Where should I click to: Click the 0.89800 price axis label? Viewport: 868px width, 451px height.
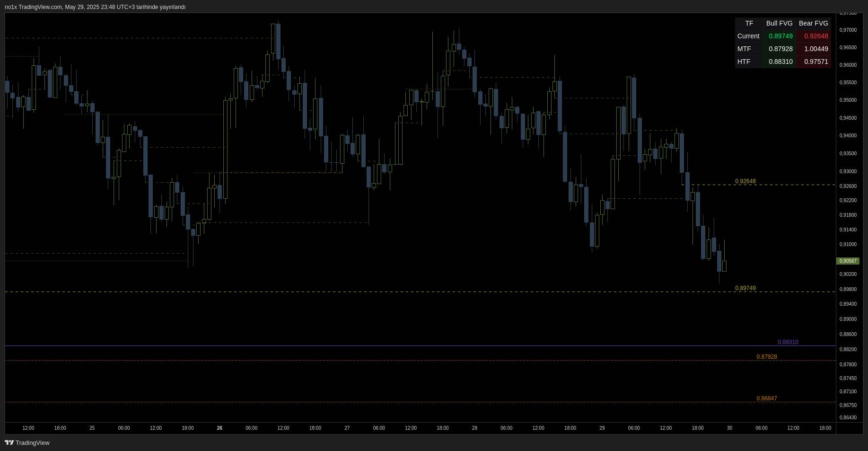pos(848,289)
